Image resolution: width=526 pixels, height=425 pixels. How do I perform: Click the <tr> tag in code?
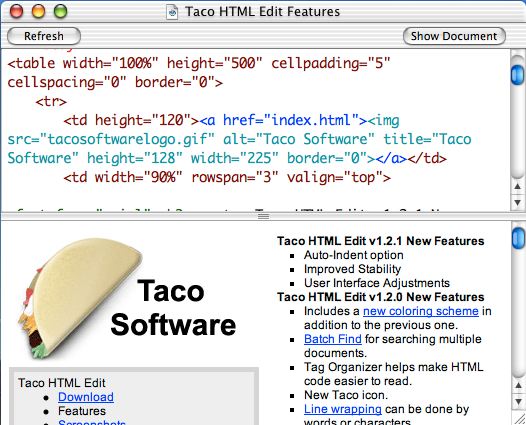(x=51, y=101)
